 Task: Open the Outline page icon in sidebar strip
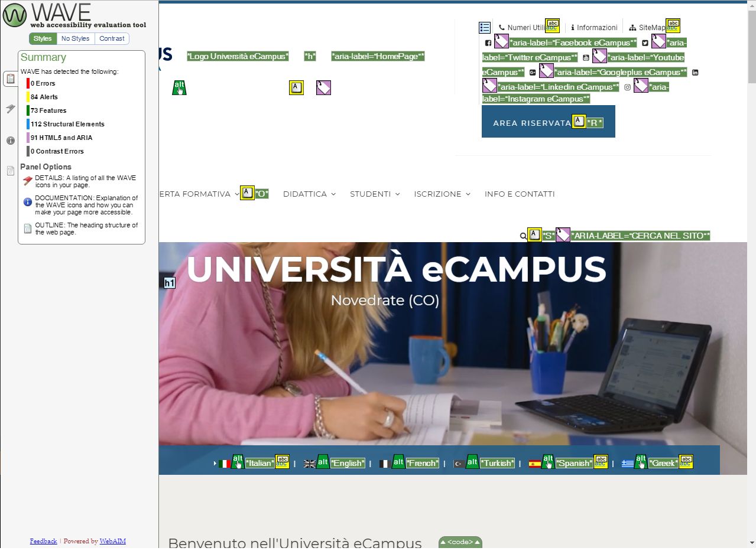[11, 171]
